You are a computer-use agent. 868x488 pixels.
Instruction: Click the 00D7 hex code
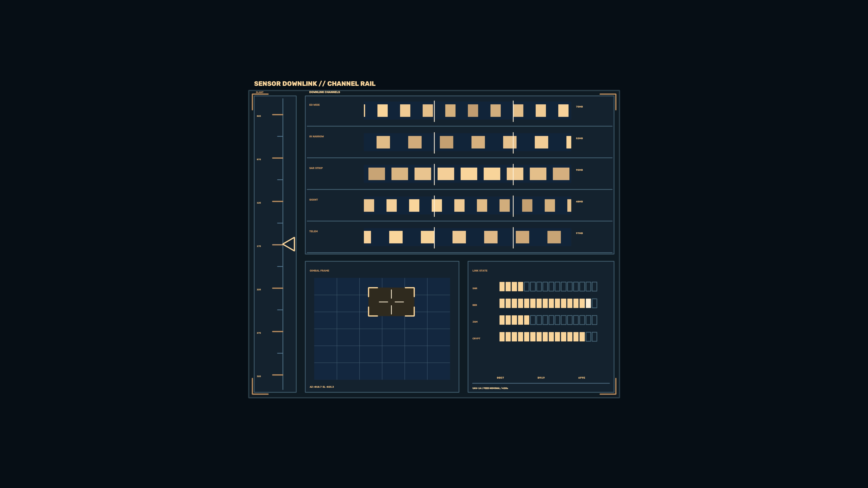click(x=500, y=378)
